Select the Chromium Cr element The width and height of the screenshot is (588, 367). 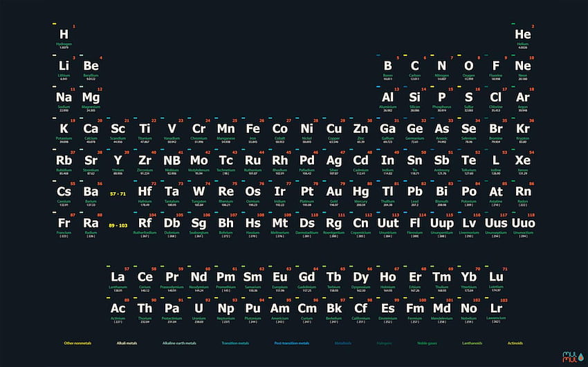(199, 131)
